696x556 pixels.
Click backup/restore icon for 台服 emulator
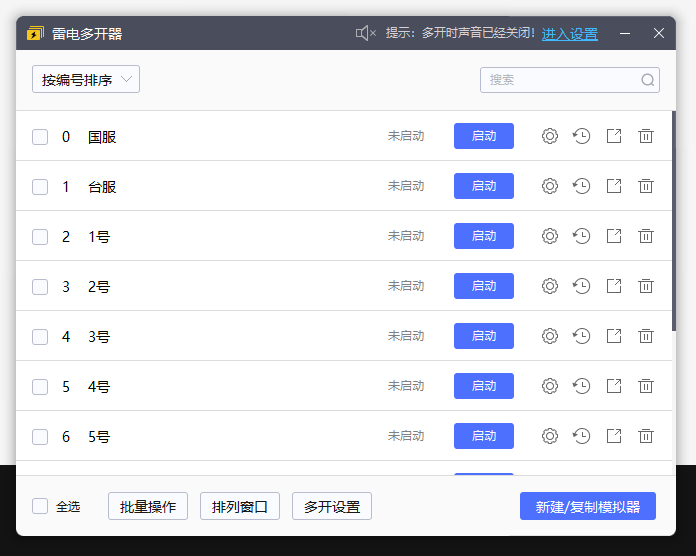click(x=581, y=186)
